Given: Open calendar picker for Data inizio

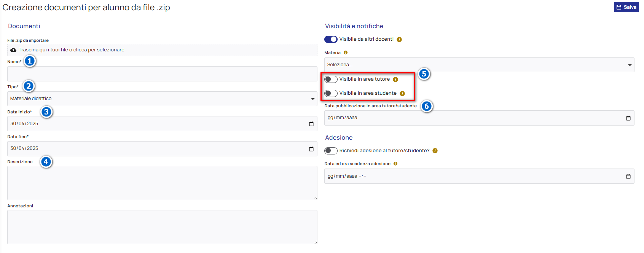Looking at the screenshot, I should [311, 124].
